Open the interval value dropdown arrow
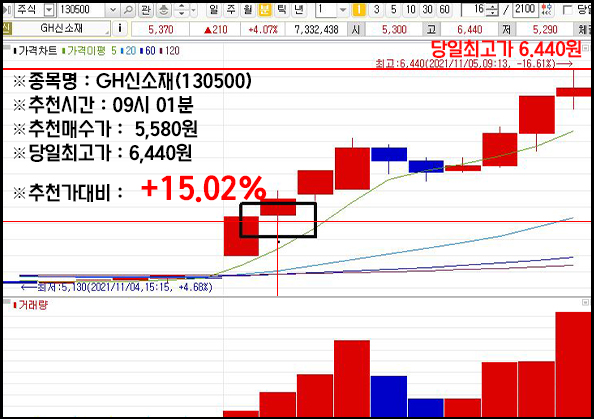594x419 pixels. (x=343, y=9)
